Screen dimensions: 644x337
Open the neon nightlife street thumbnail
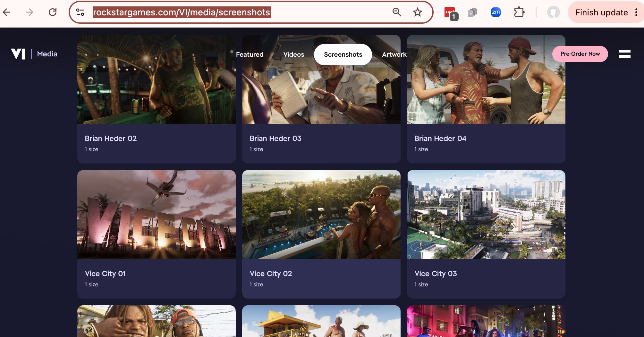486,321
